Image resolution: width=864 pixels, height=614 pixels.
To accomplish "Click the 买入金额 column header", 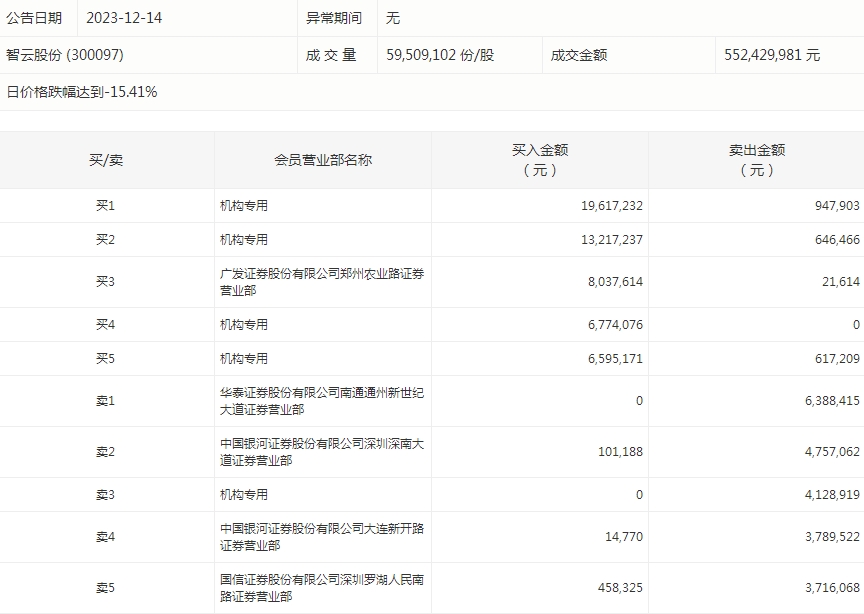I will (x=540, y=160).
